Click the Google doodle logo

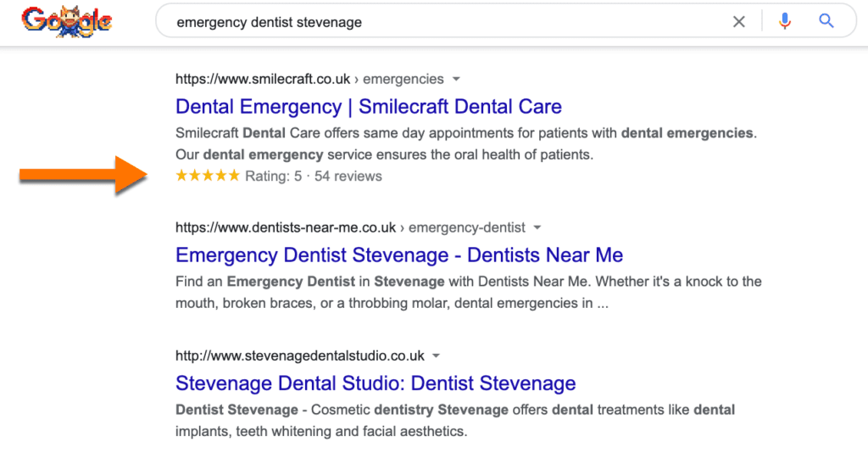pyautogui.click(x=67, y=21)
